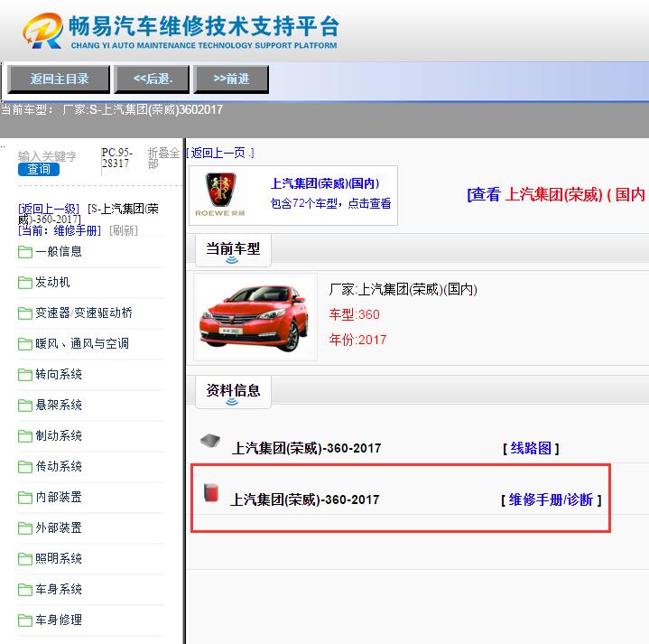Screen dimensions: 649x644
Task: Click the 内部装置 folder icon
Action: tap(25, 497)
